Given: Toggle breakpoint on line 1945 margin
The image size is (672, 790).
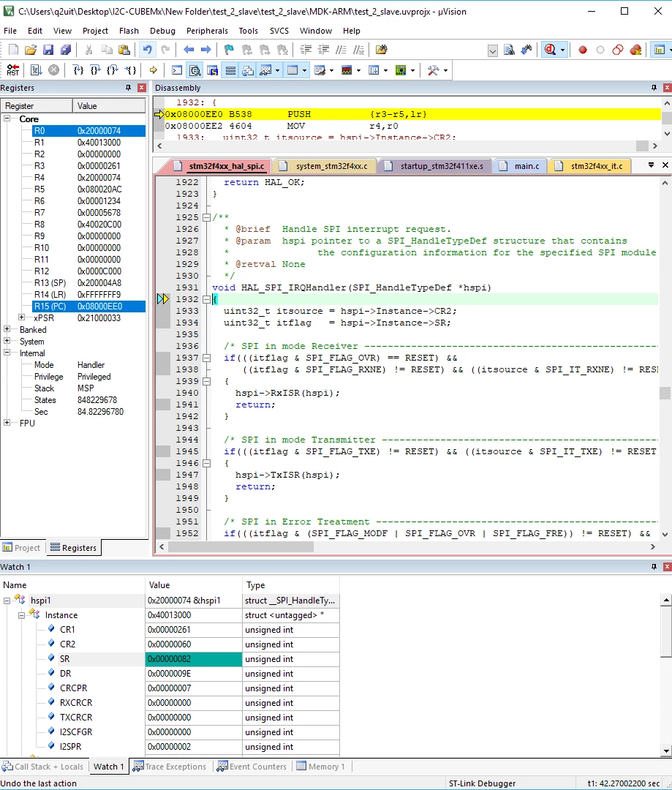Looking at the screenshot, I should click(163, 451).
